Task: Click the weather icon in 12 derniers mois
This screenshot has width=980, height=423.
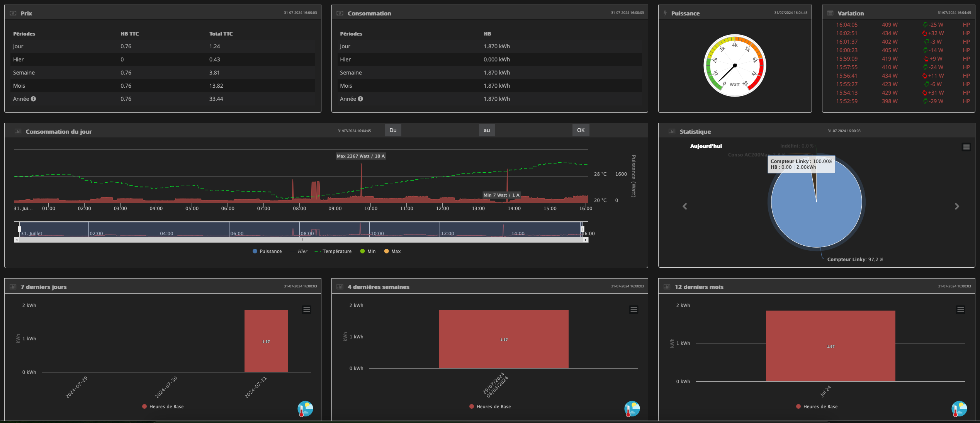Action: pos(959,409)
